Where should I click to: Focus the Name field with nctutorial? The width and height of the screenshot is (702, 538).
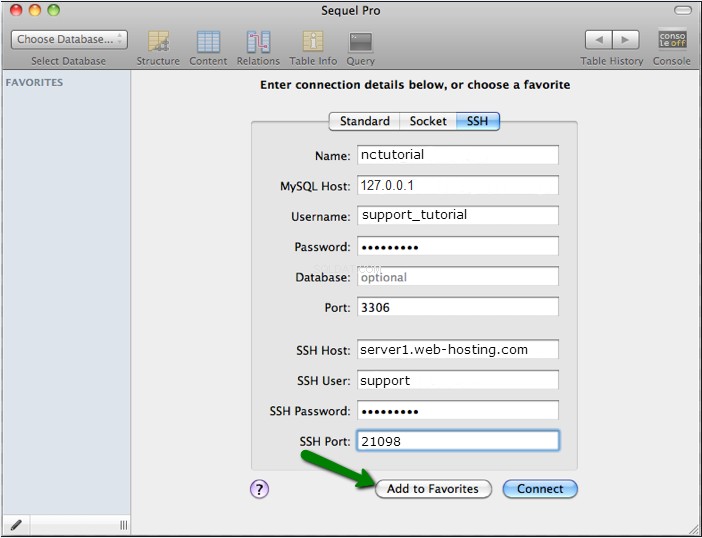[458, 155]
